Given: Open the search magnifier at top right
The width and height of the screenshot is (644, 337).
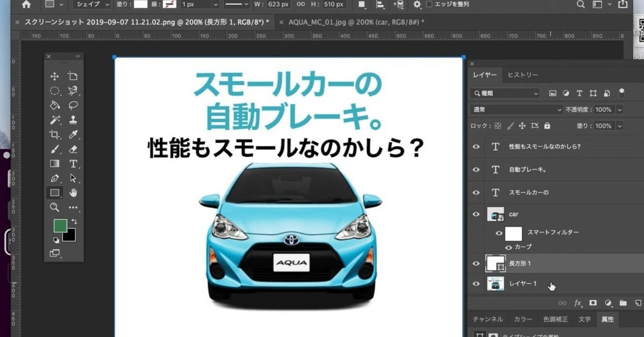Looking at the screenshot, I should tap(581, 4).
